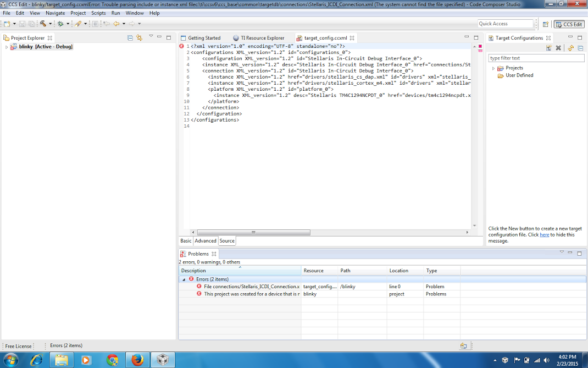Open the New item dropdown arrow
The image size is (588, 368).
[x=14, y=24]
